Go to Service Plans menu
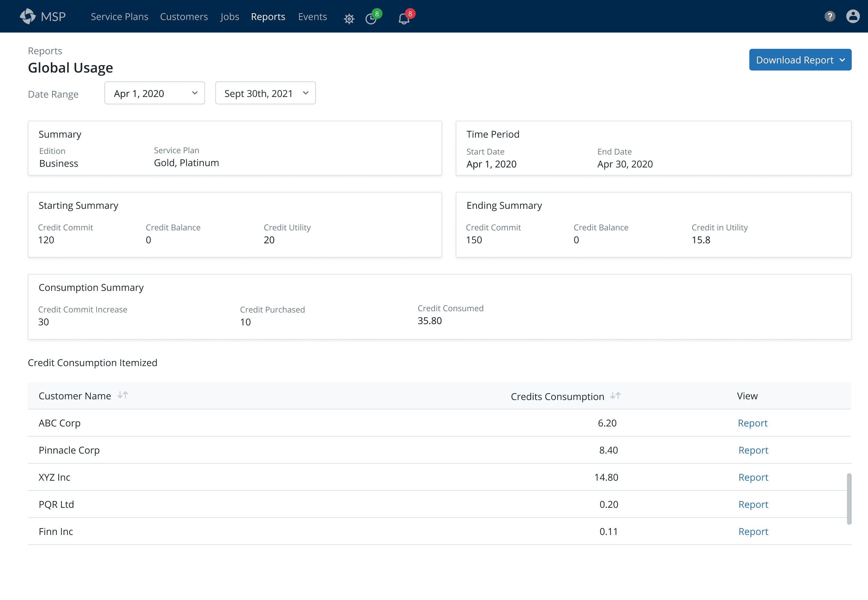This screenshot has height=600, width=868. (119, 17)
